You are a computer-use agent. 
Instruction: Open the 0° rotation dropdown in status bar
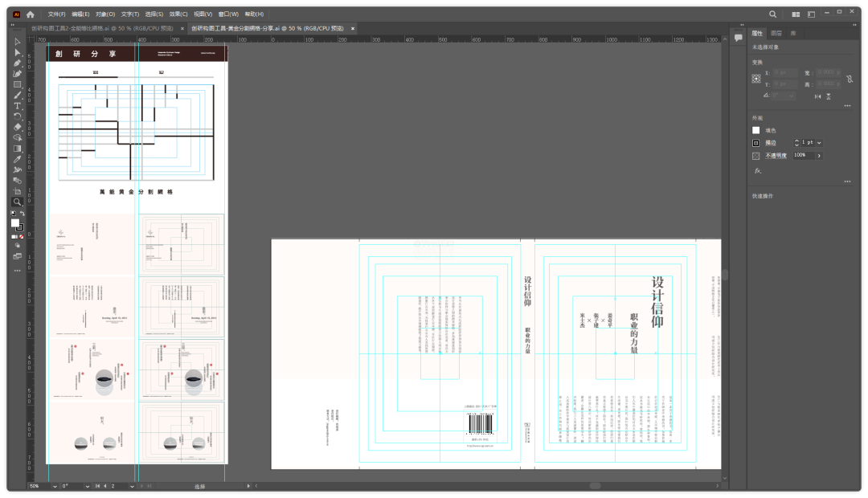pyautogui.click(x=88, y=486)
